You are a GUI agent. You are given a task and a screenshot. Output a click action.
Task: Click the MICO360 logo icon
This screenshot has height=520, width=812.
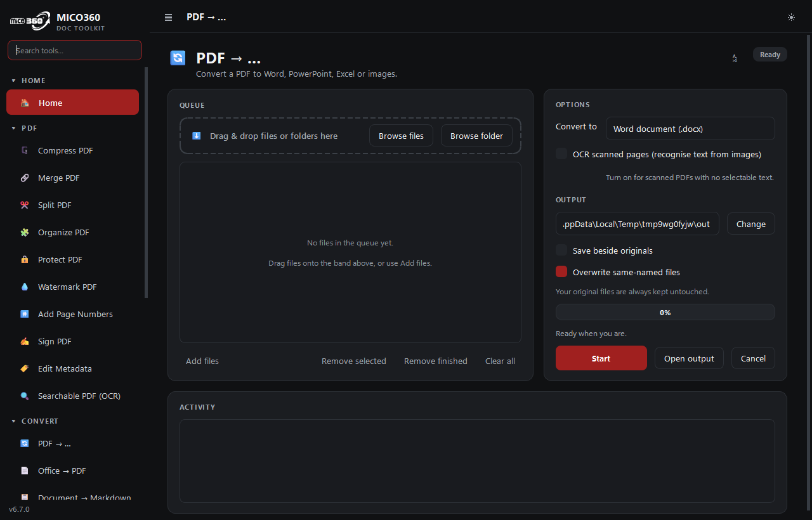[x=30, y=20]
